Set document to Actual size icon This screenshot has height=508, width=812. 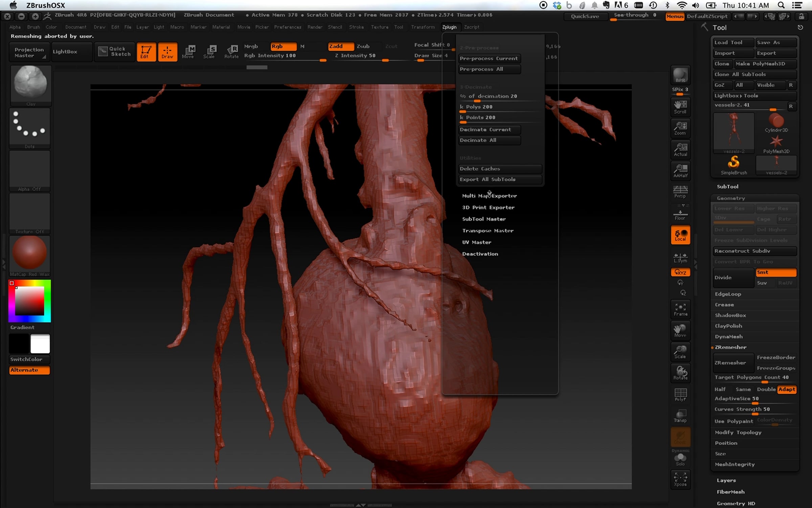click(x=680, y=150)
